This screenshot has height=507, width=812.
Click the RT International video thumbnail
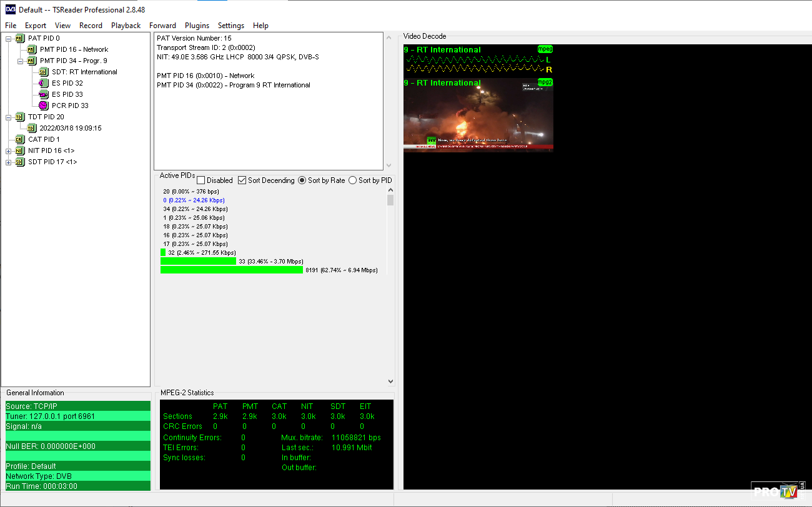tap(478, 114)
